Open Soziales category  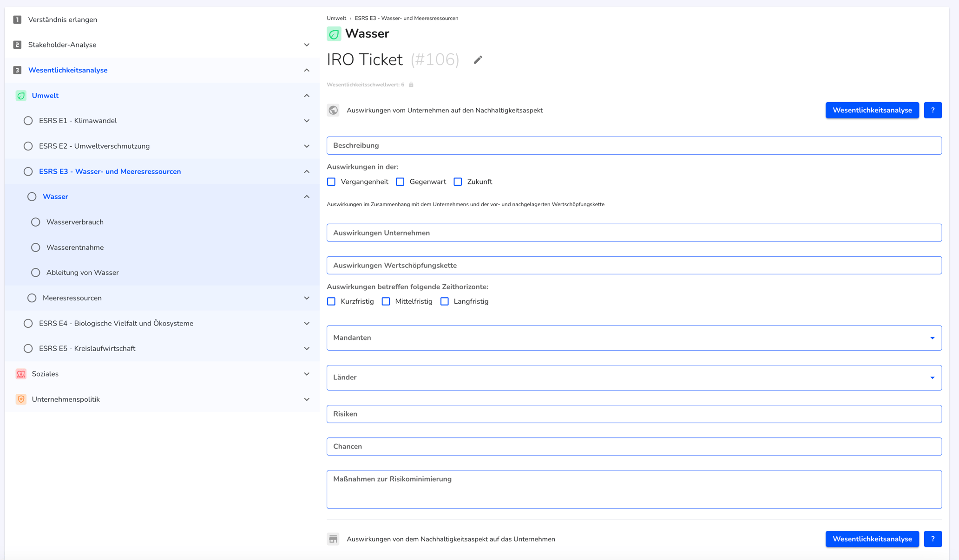(x=45, y=374)
